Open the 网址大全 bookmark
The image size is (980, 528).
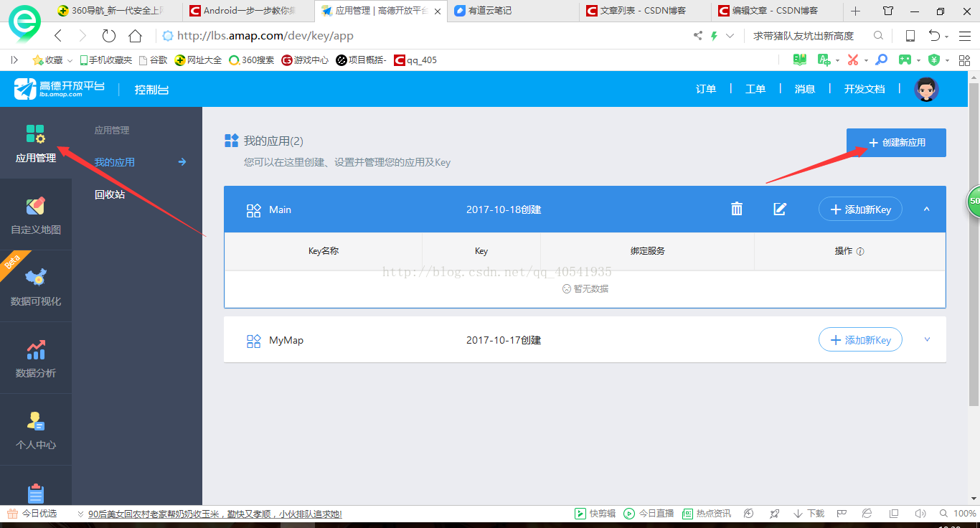click(x=199, y=60)
